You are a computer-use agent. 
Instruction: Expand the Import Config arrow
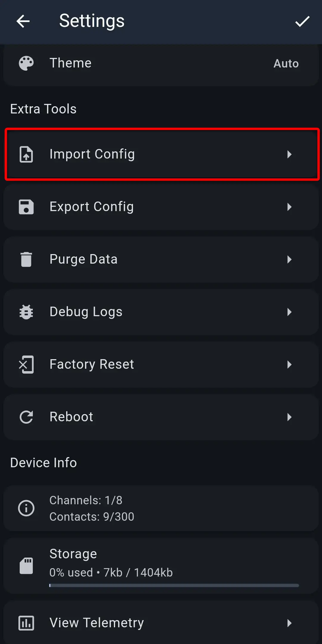(289, 154)
